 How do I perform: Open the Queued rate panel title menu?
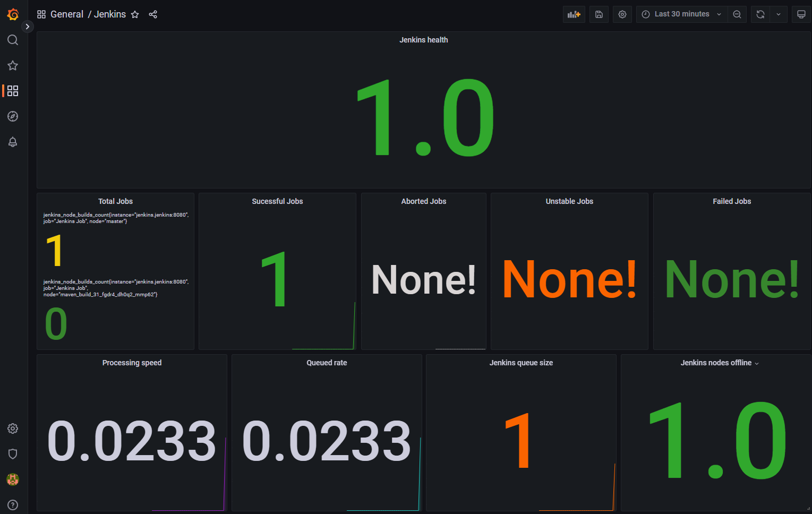tap(327, 363)
